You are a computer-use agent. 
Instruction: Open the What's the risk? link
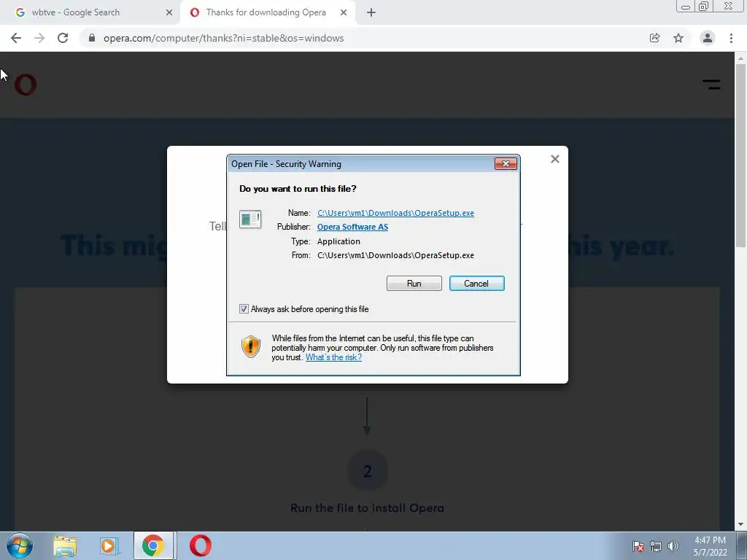[333, 357]
